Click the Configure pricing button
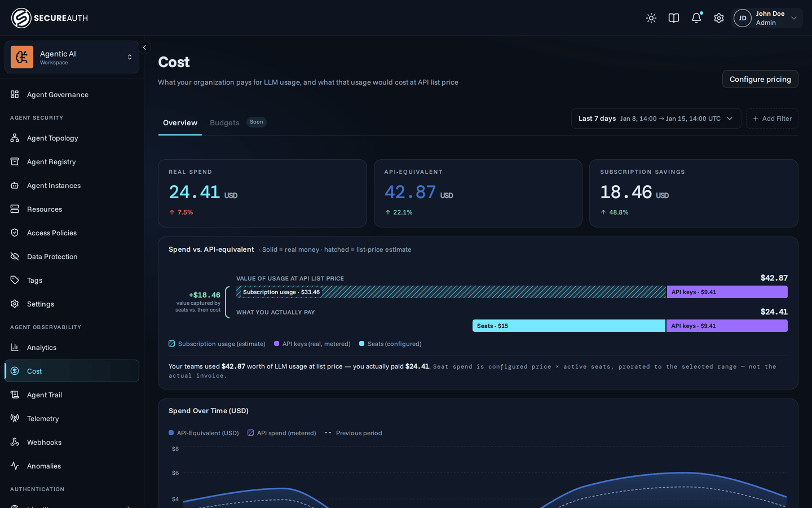The height and width of the screenshot is (508, 812). (760, 79)
